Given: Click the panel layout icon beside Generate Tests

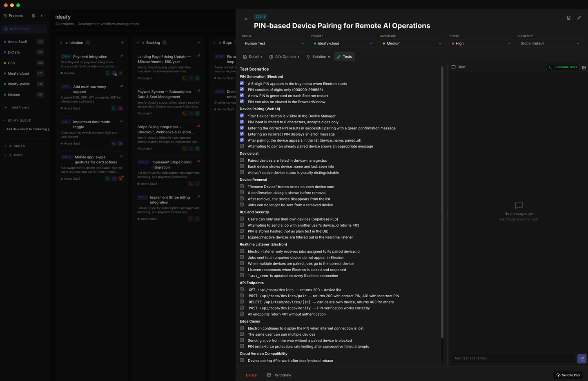Looking at the screenshot, I should click(584, 67).
